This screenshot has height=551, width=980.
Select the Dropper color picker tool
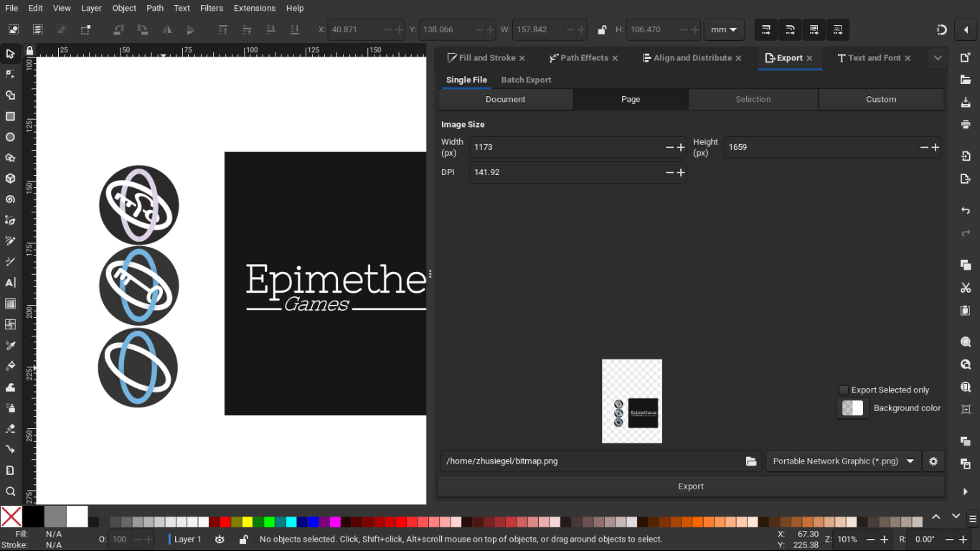pos(10,345)
